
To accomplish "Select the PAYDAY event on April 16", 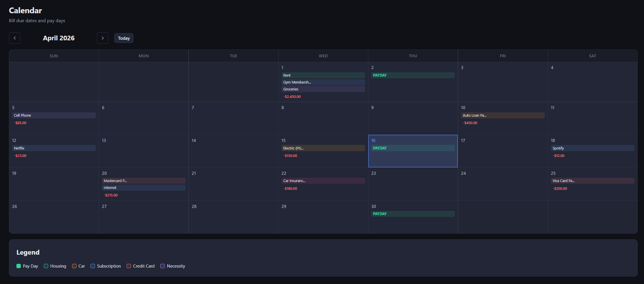I will click(x=413, y=148).
